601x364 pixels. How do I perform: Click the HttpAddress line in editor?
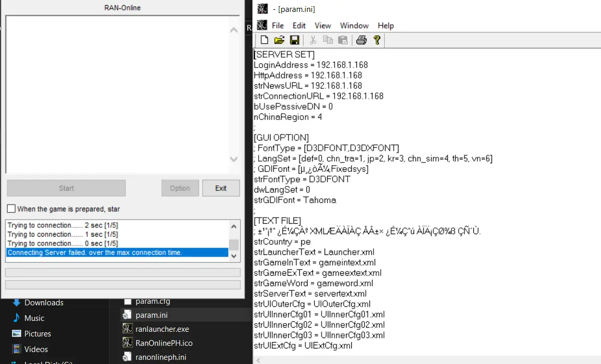click(x=308, y=75)
